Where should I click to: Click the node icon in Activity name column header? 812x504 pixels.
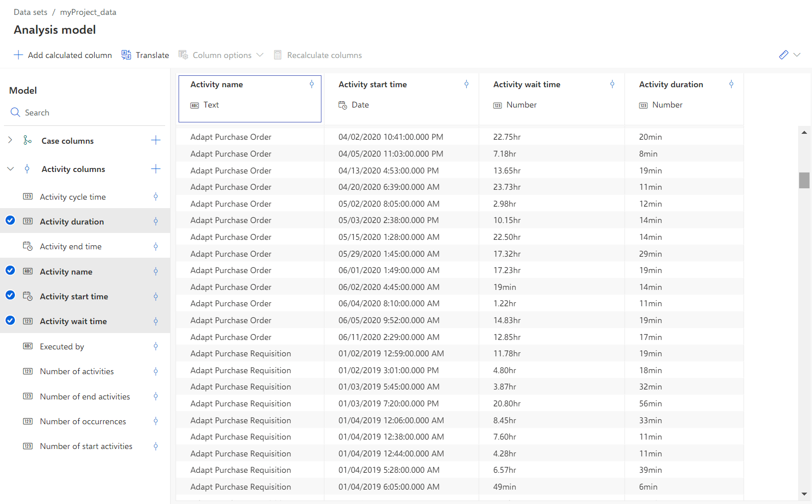click(312, 84)
